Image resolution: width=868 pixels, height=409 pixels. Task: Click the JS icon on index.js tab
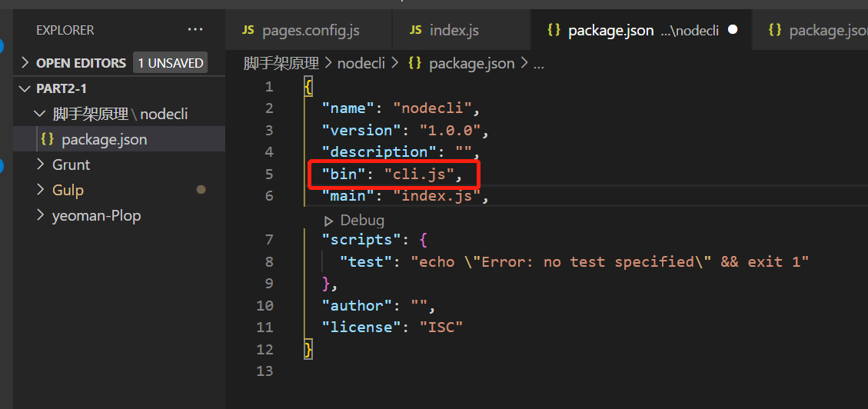coord(415,30)
